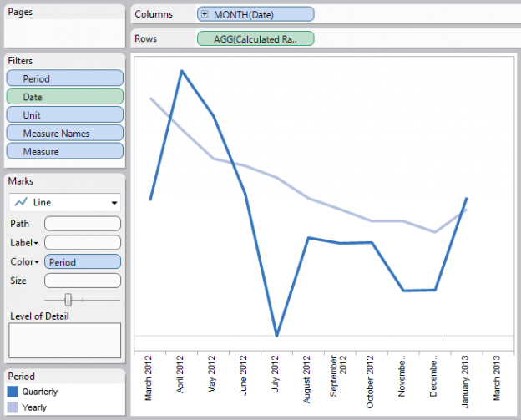Click the empty Path shelf box
Image resolution: width=521 pixels, height=420 pixels.
[82, 224]
